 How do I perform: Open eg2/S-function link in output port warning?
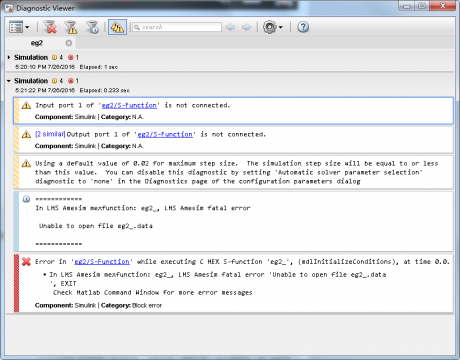[x=165, y=134]
